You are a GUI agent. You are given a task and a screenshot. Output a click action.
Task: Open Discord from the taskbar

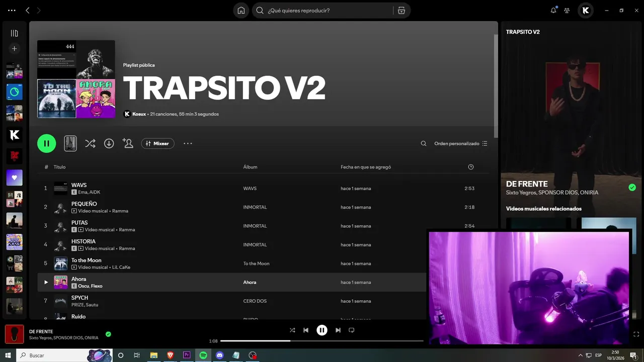(219, 355)
